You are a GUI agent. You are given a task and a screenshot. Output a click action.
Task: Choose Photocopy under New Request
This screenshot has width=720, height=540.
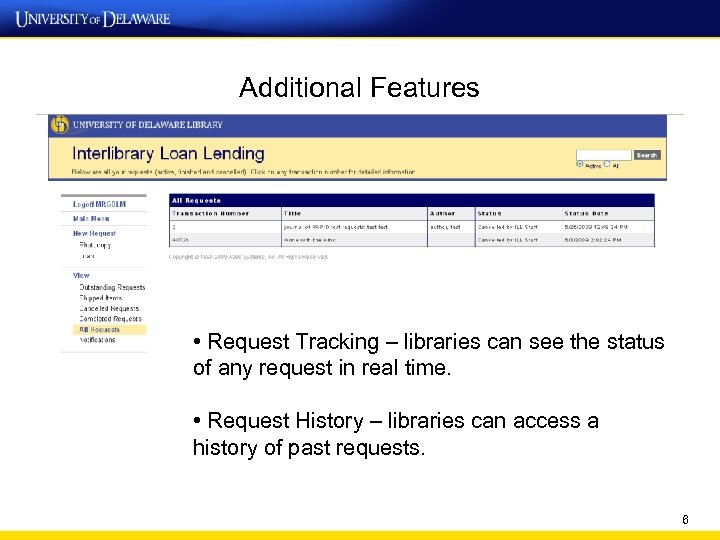pyautogui.click(x=95, y=245)
